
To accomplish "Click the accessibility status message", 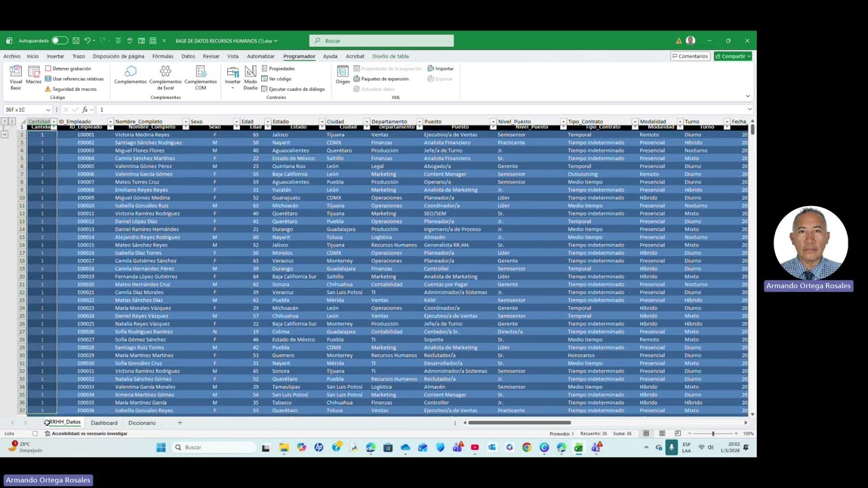I will pos(86,434).
